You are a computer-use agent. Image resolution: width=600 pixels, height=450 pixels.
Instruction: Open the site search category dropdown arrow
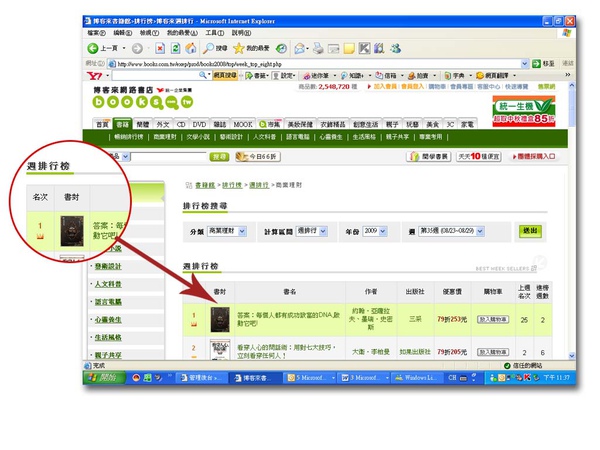pyautogui.click(x=125, y=157)
